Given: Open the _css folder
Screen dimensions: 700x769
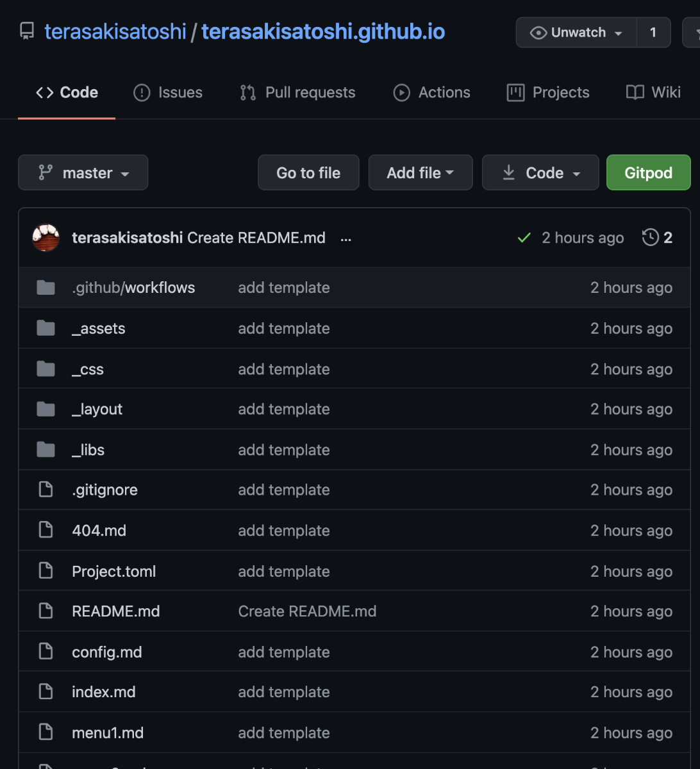Looking at the screenshot, I should click(88, 370).
